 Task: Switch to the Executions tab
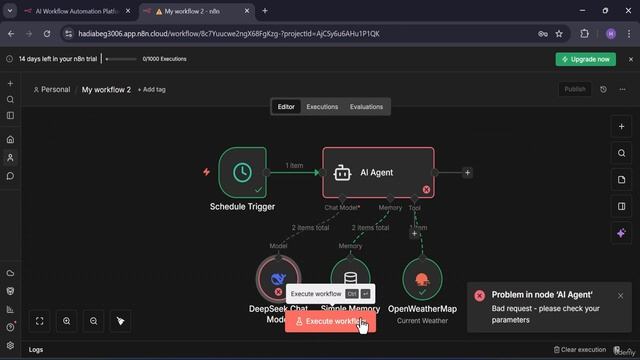tap(322, 107)
